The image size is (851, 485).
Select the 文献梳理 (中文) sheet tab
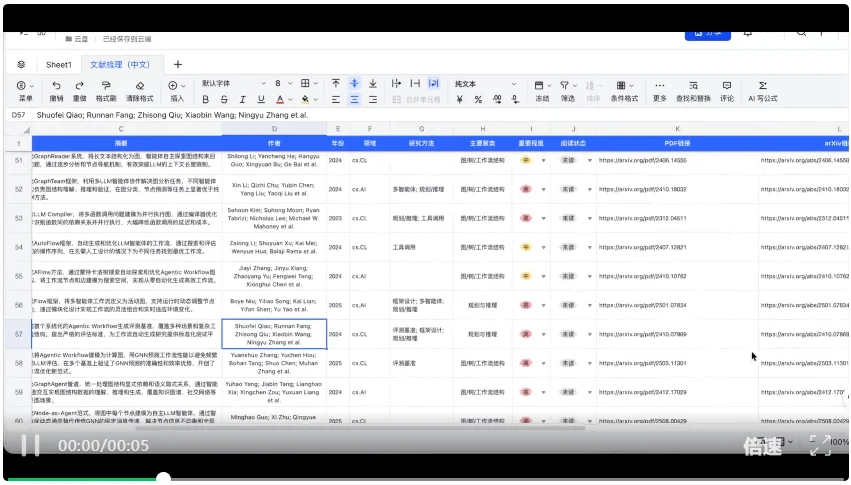120,65
